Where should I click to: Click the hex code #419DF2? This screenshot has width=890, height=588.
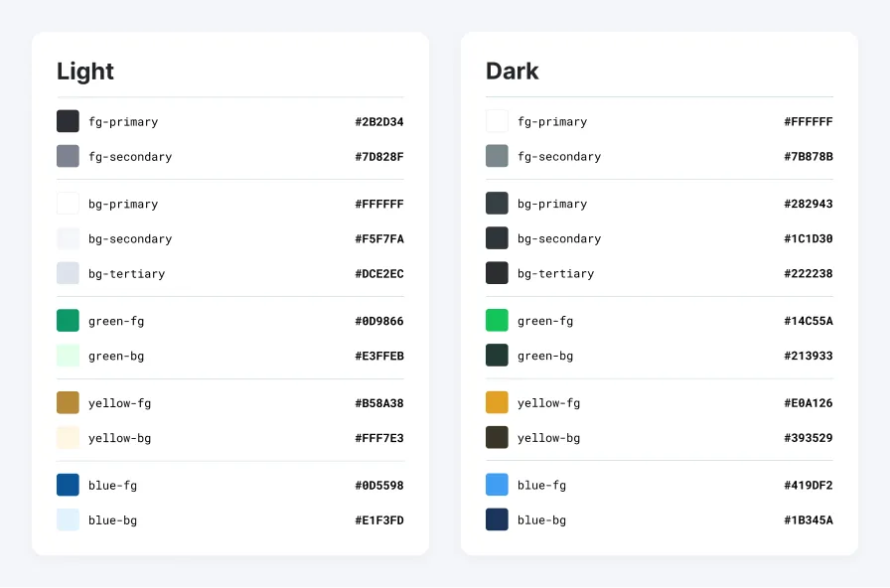pos(810,485)
